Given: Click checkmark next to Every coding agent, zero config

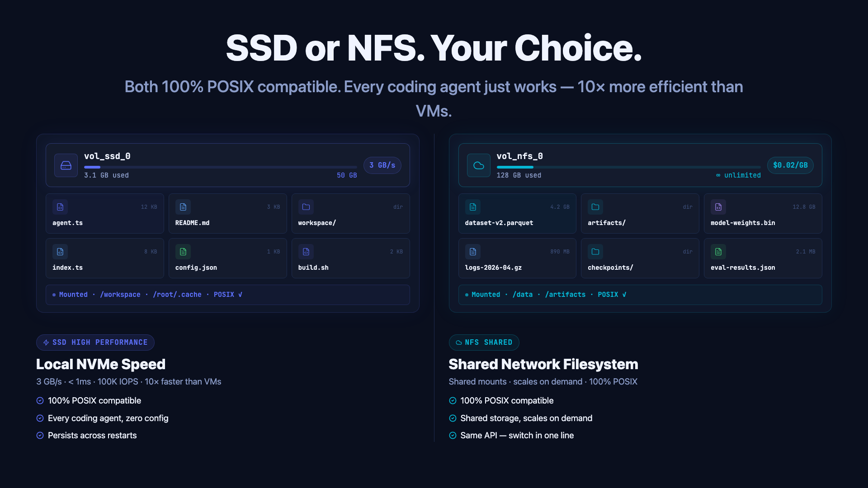Looking at the screenshot, I should point(40,418).
